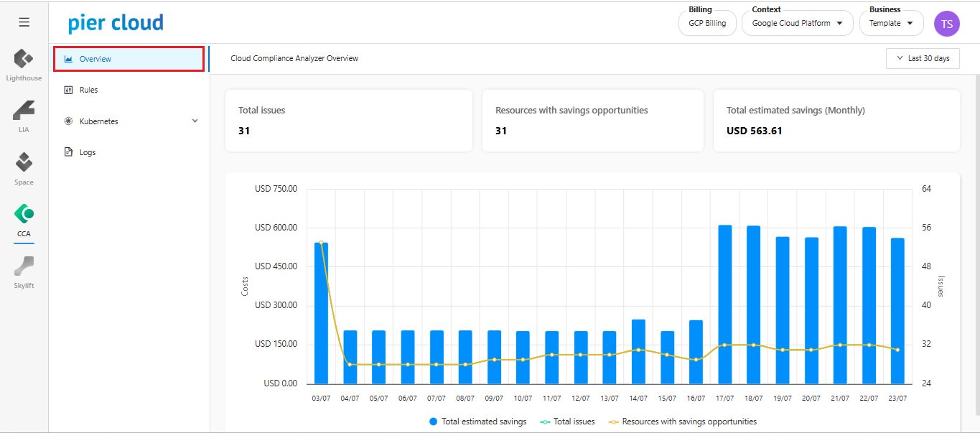Viewport: 980px width, 433px height.
Task: Open the Space module icon
Action: coord(24,164)
